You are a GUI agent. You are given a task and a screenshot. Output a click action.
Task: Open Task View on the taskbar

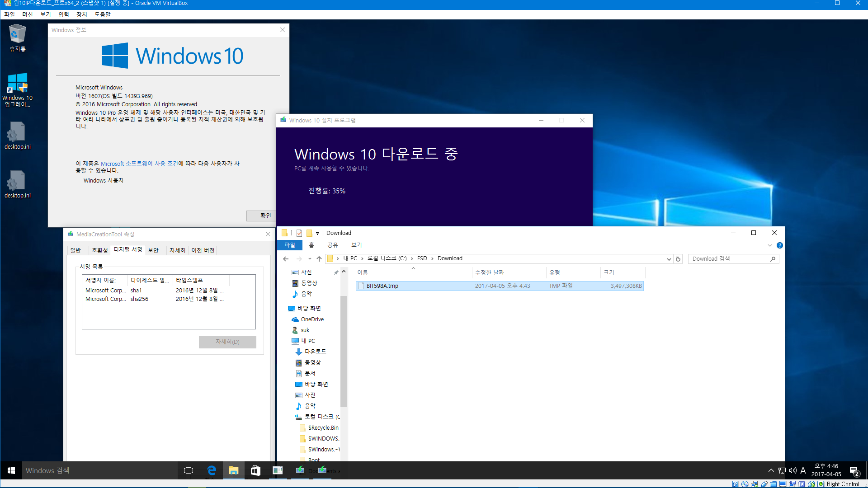[189, 470]
